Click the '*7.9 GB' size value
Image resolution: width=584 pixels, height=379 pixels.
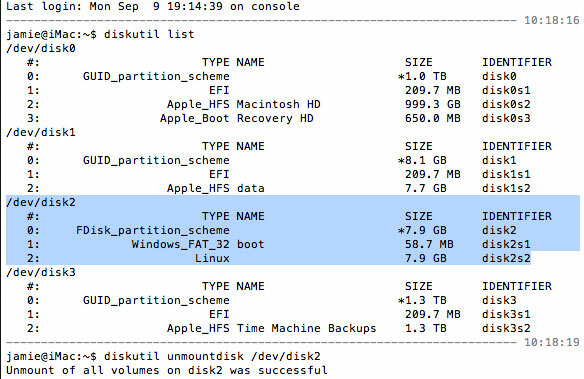[422, 230]
